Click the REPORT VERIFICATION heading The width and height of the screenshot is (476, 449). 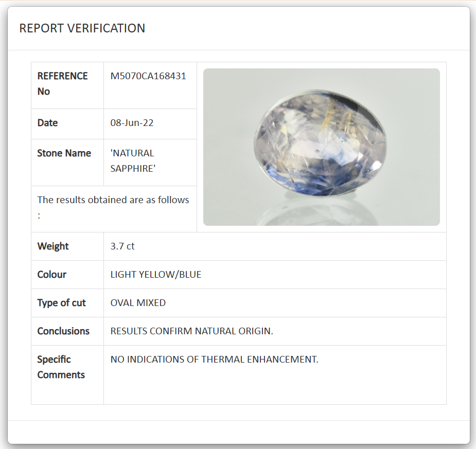(x=82, y=28)
